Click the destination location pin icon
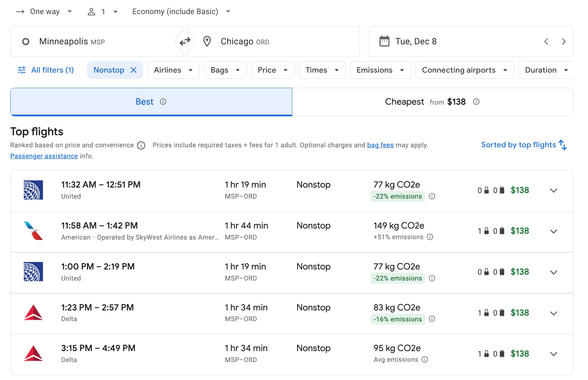 (x=207, y=41)
